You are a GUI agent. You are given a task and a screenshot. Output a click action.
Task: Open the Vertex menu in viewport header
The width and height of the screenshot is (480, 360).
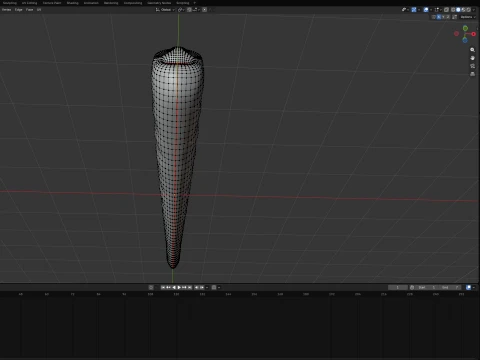point(6,10)
